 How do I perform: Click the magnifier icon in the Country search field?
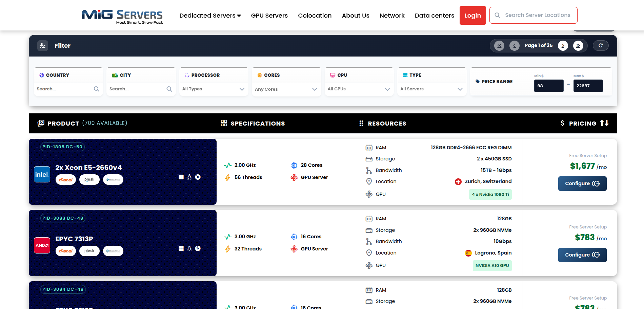(x=96, y=89)
